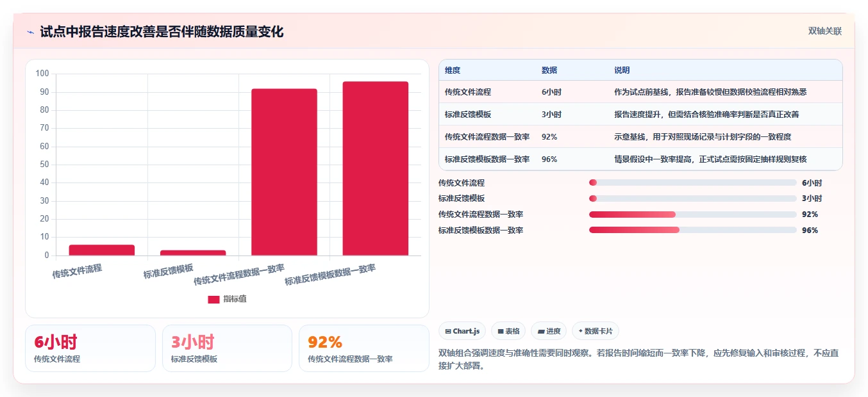Click the 进度 chip icon
Screen dimensions: 868x397
click(541, 331)
